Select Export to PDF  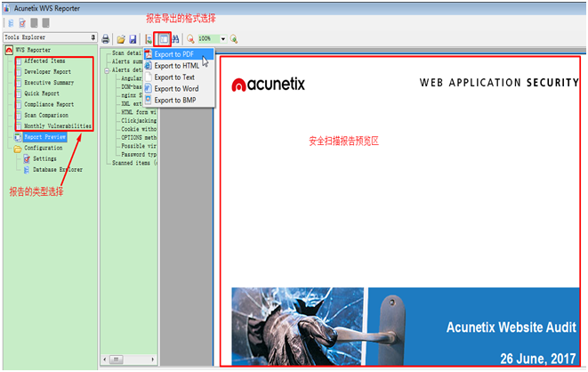(x=180, y=54)
